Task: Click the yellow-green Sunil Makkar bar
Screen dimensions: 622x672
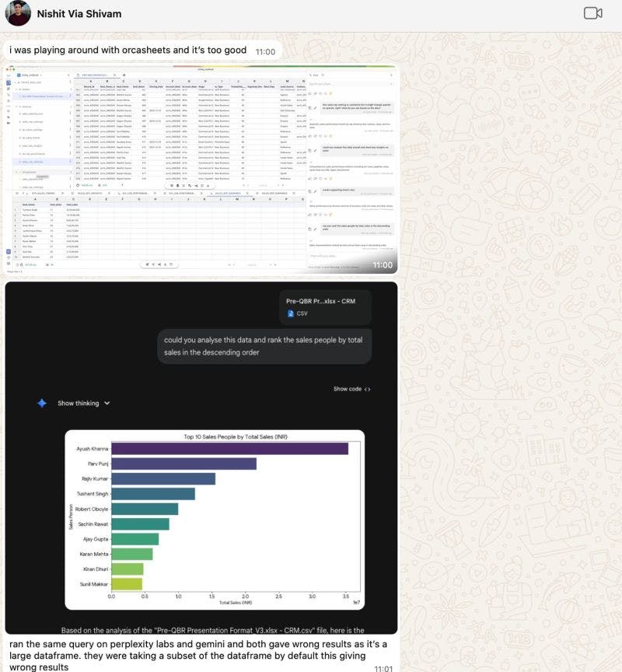Action: coord(127,584)
